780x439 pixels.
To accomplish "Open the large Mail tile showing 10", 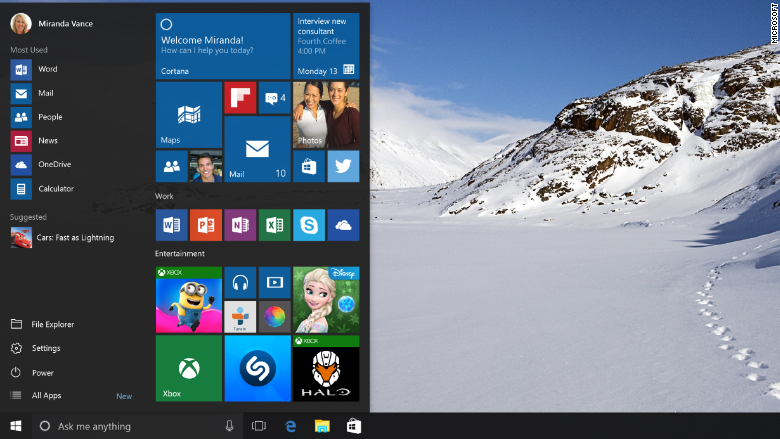I will point(257,149).
